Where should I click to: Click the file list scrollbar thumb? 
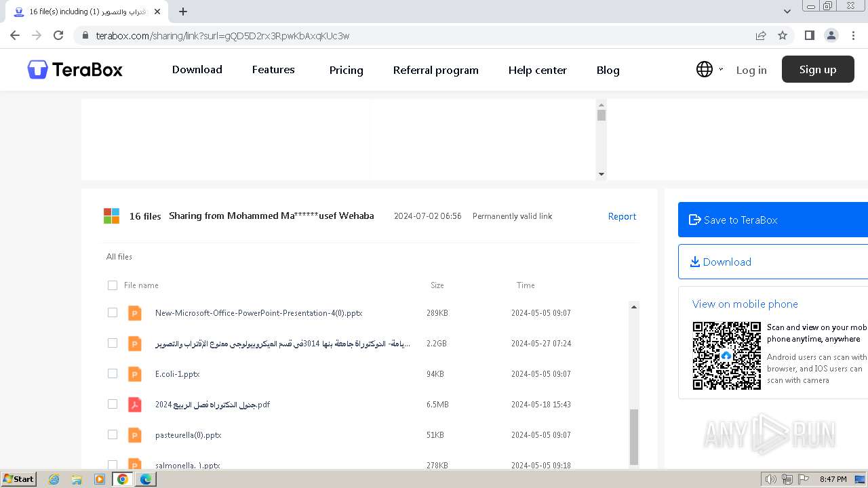click(634, 436)
